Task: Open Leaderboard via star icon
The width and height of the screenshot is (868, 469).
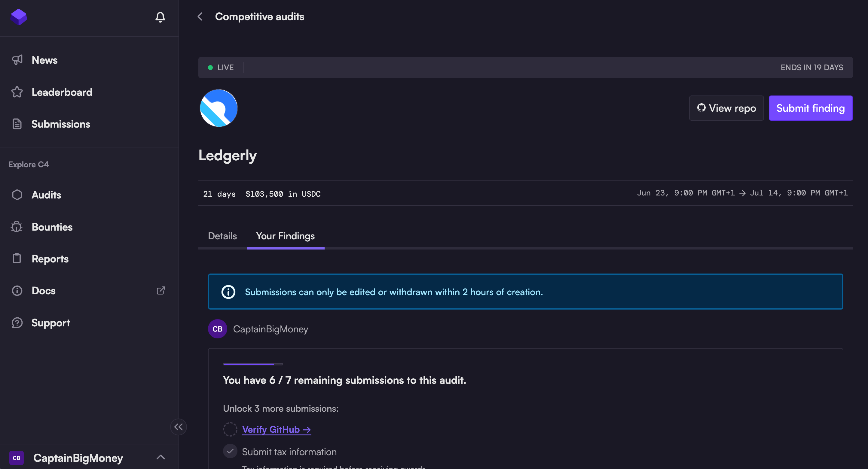Action: [x=17, y=92]
